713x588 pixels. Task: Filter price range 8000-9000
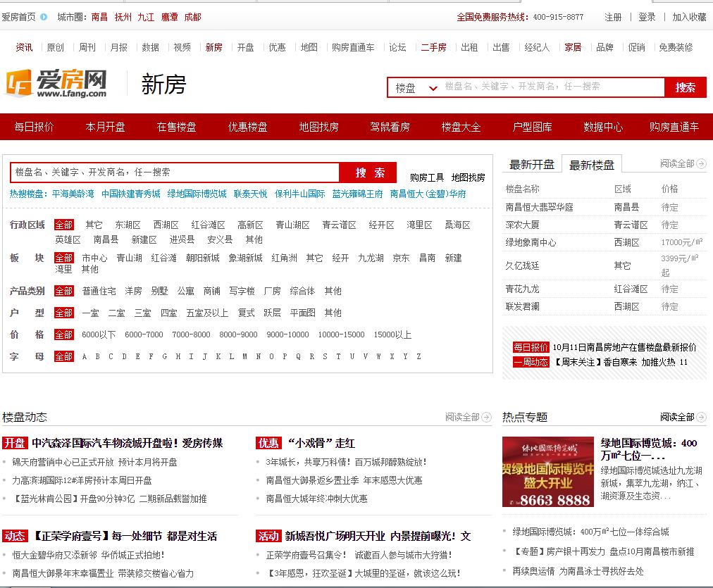tap(238, 335)
